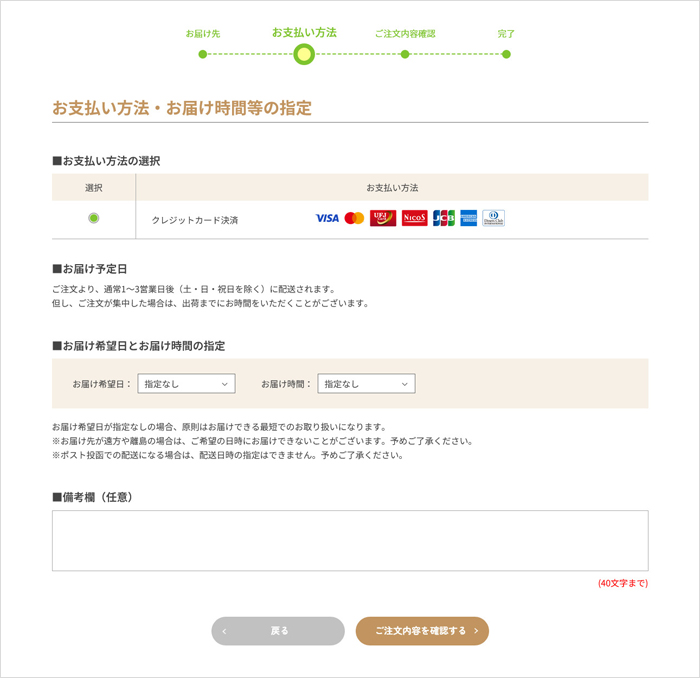
Task: Click the active お支払い方法 progress marker
Action: 304,54
